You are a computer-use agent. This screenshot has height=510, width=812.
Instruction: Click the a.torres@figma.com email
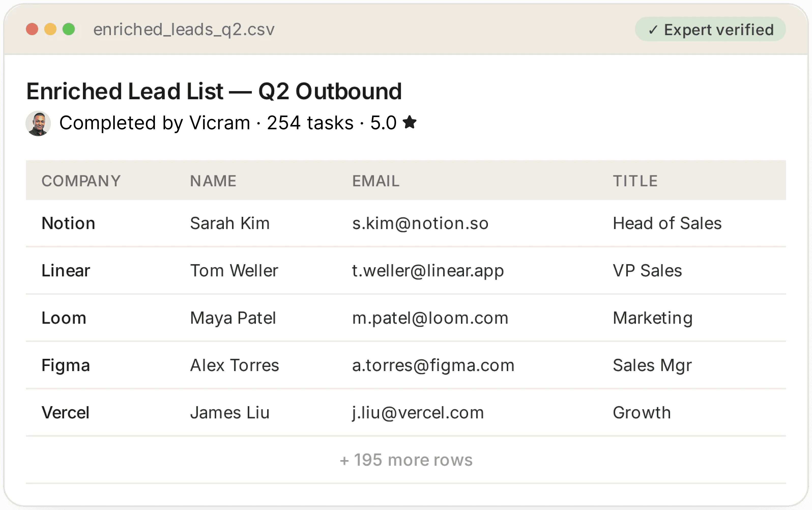point(433,366)
